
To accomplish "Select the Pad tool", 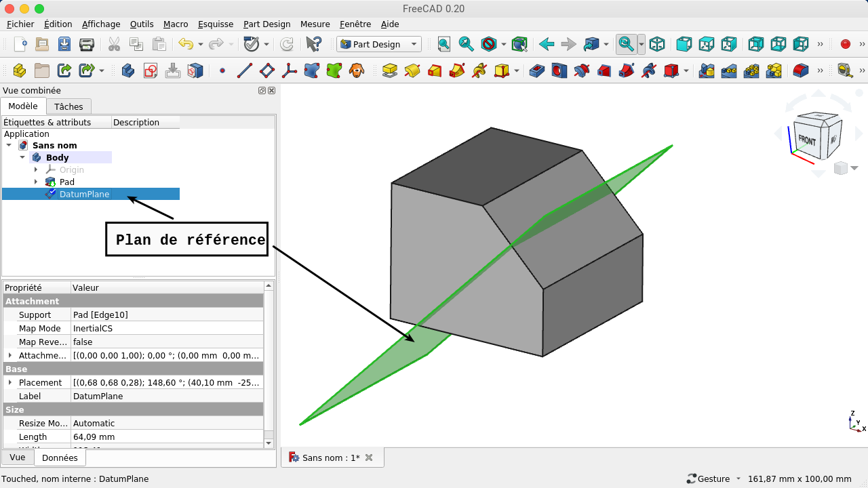I will click(389, 70).
